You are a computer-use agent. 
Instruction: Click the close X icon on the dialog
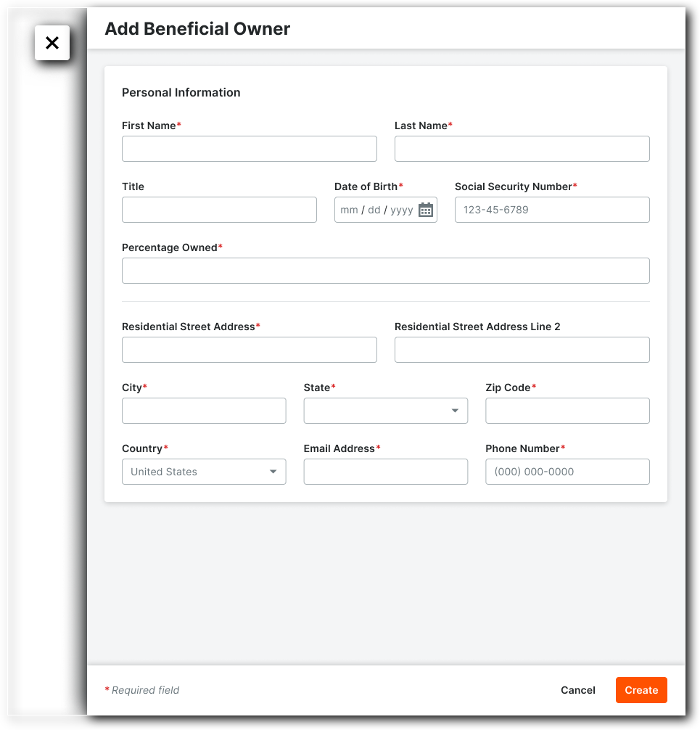pyautogui.click(x=52, y=42)
